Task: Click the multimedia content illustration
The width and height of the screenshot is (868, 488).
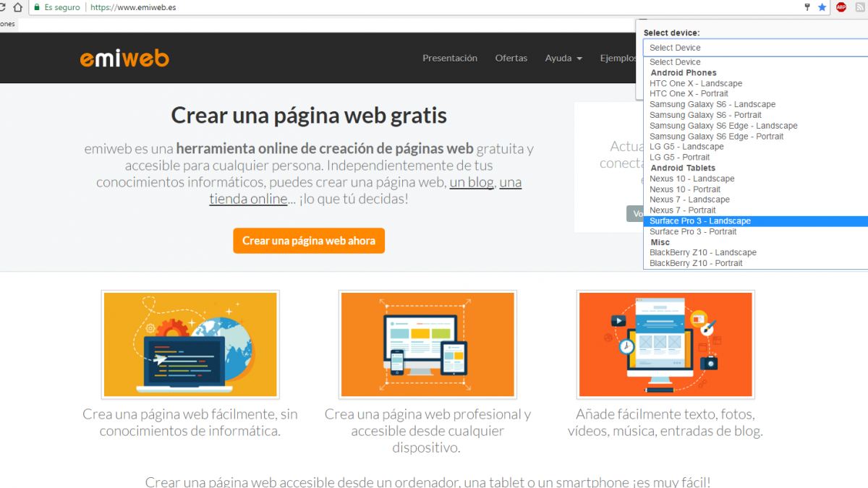Action: [x=665, y=344]
